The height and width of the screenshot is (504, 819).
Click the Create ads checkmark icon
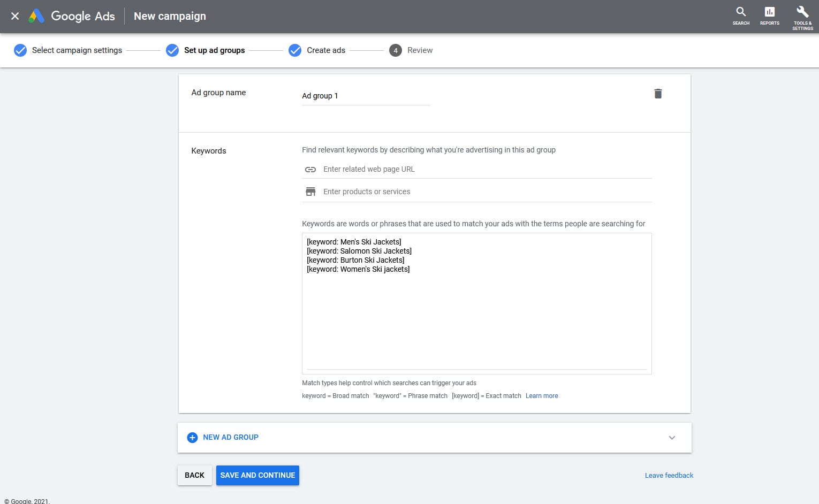pyautogui.click(x=295, y=50)
